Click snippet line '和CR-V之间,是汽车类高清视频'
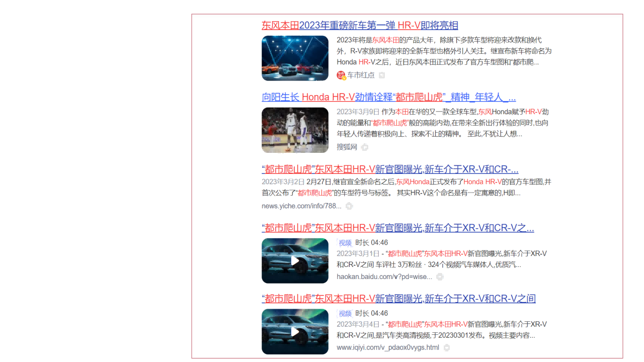 point(436,335)
